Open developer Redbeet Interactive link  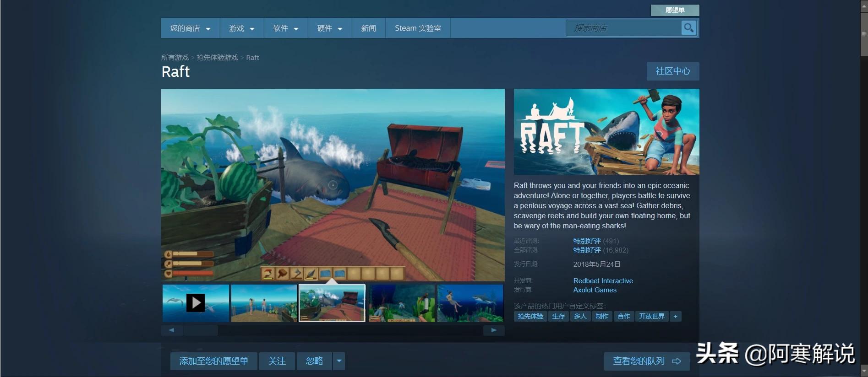603,281
